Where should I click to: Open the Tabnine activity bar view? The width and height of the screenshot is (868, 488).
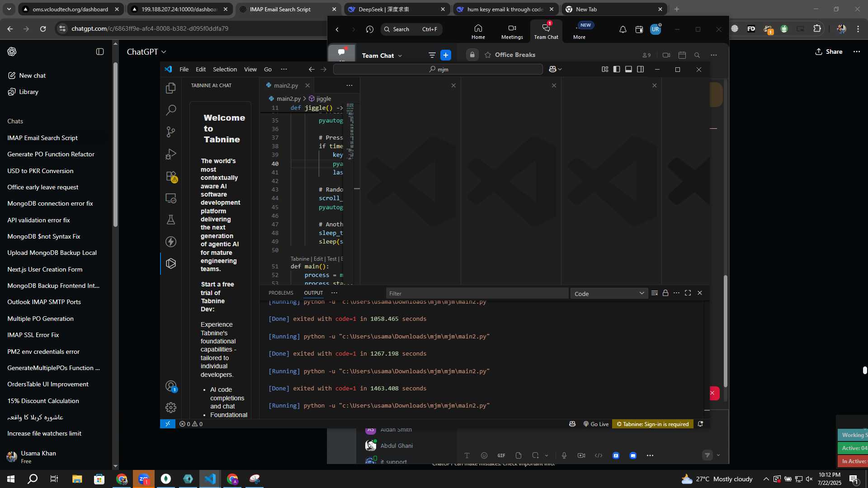pyautogui.click(x=171, y=263)
